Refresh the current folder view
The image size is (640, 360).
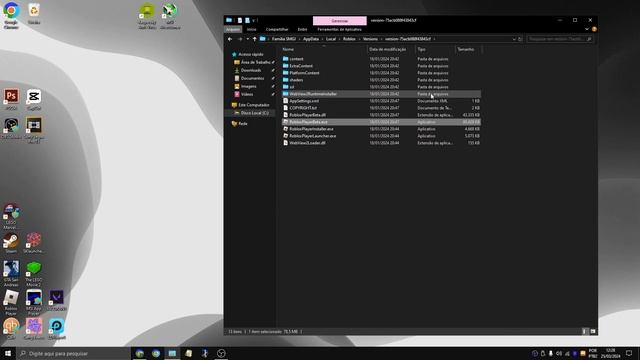520,39
